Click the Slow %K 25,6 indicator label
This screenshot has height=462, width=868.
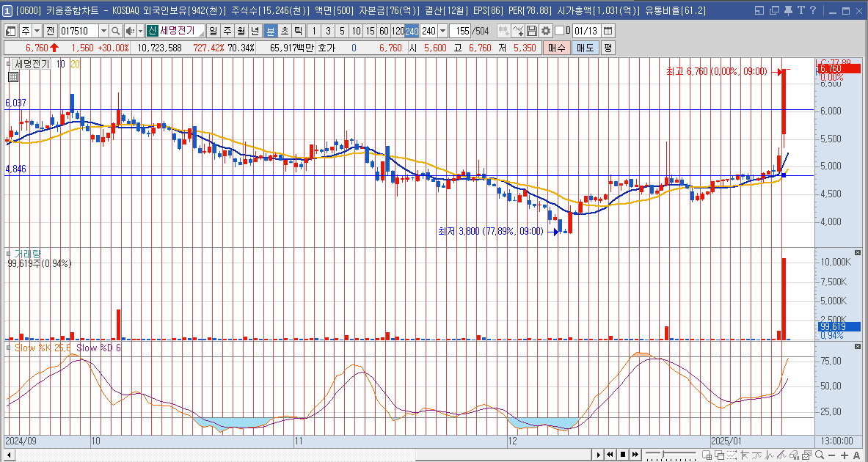(43, 348)
